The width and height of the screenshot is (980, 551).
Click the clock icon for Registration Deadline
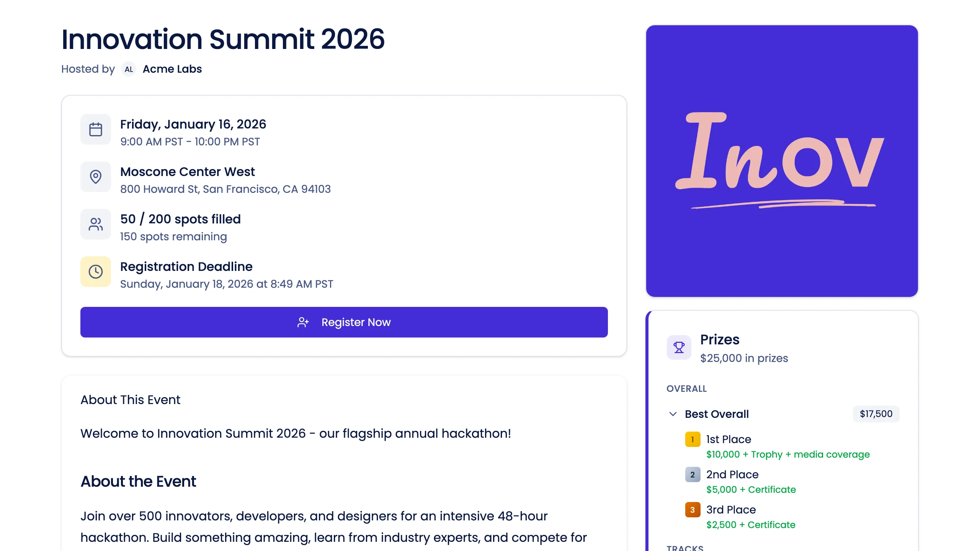pos(95,272)
